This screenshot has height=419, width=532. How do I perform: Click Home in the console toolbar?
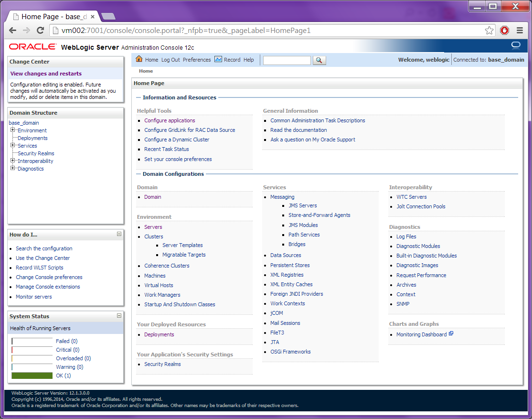tap(152, 60)
